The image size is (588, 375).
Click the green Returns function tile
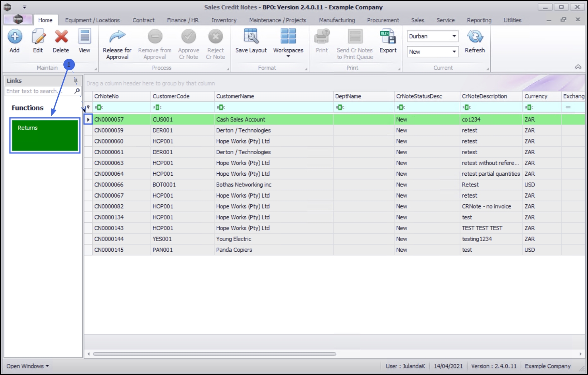45,136
